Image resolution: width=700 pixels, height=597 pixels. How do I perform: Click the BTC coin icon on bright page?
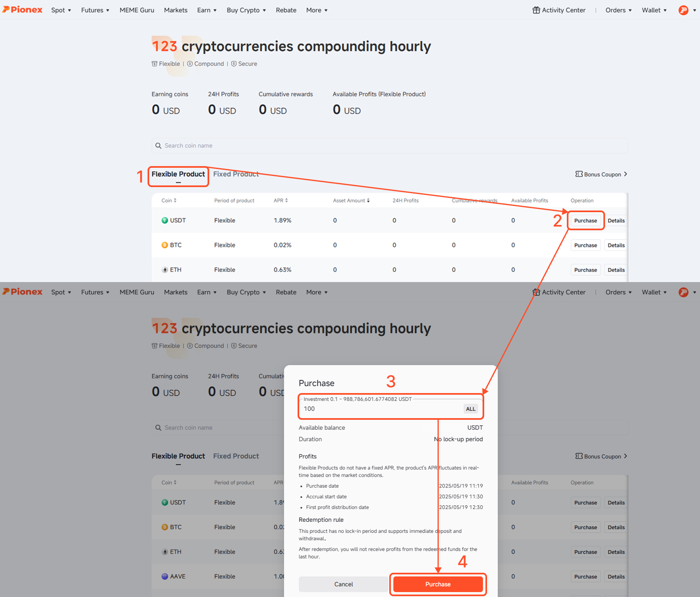tap(165, 245)
